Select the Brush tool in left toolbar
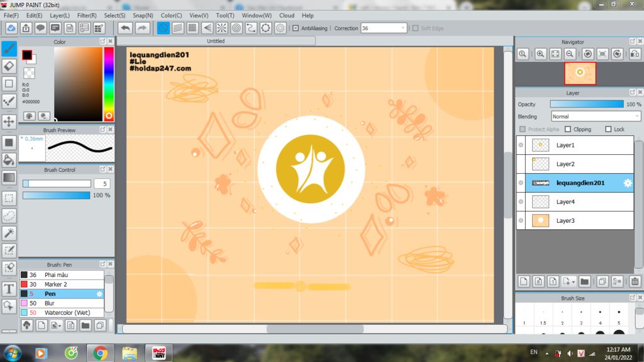The image size is (644, 362). pos(9,48)
